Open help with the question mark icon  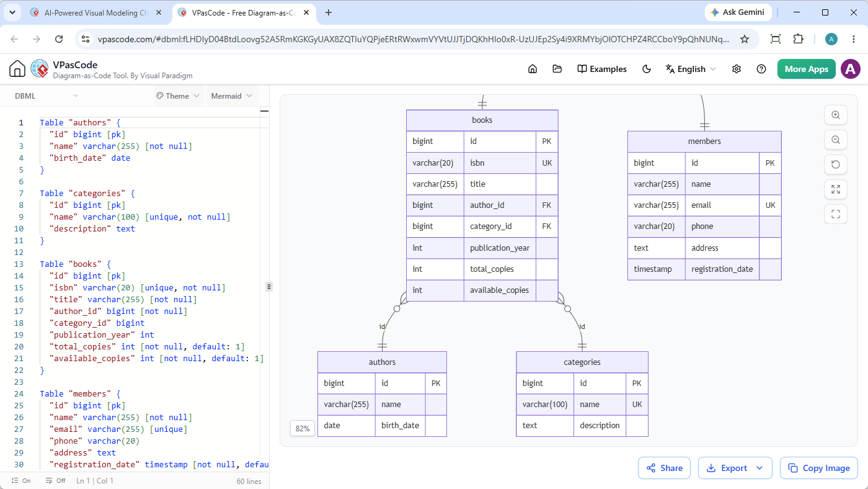761,69
